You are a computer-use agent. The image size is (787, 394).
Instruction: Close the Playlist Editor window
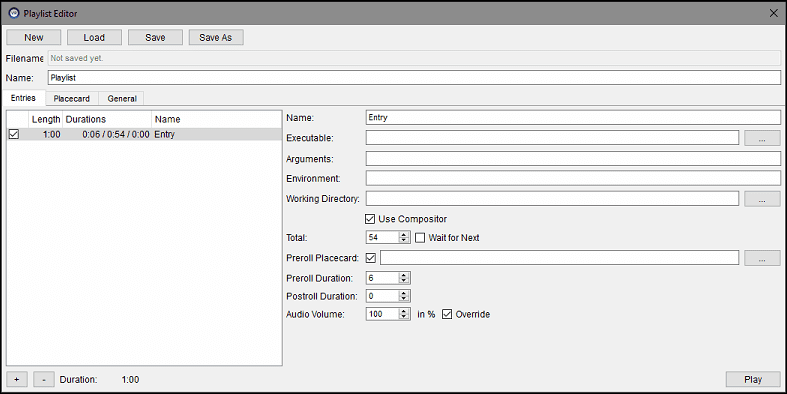point(773,13)
